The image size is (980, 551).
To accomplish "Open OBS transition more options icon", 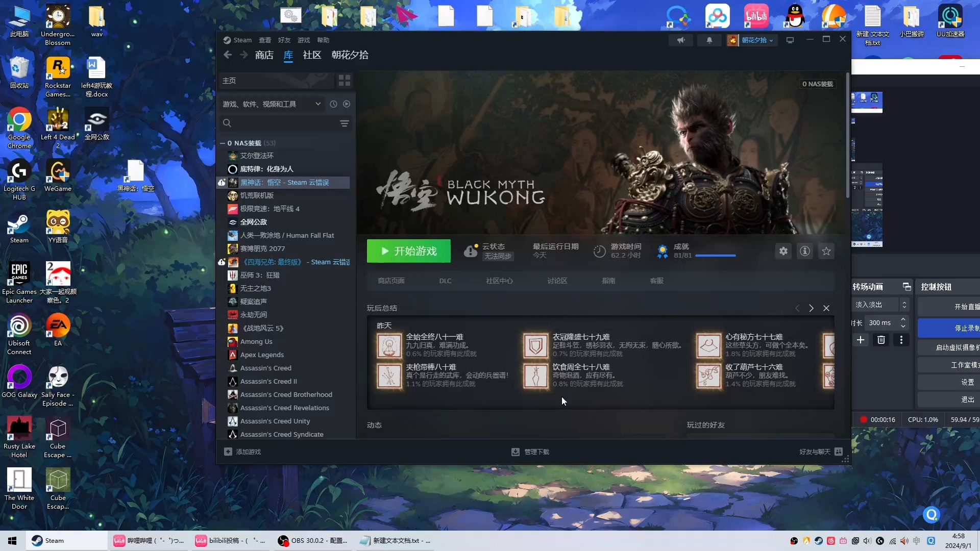I will 901,340.
